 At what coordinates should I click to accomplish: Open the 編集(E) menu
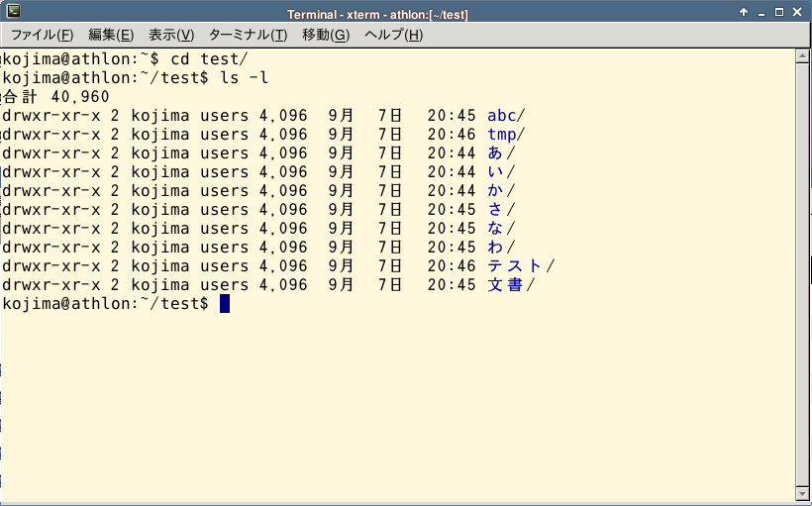111,36
